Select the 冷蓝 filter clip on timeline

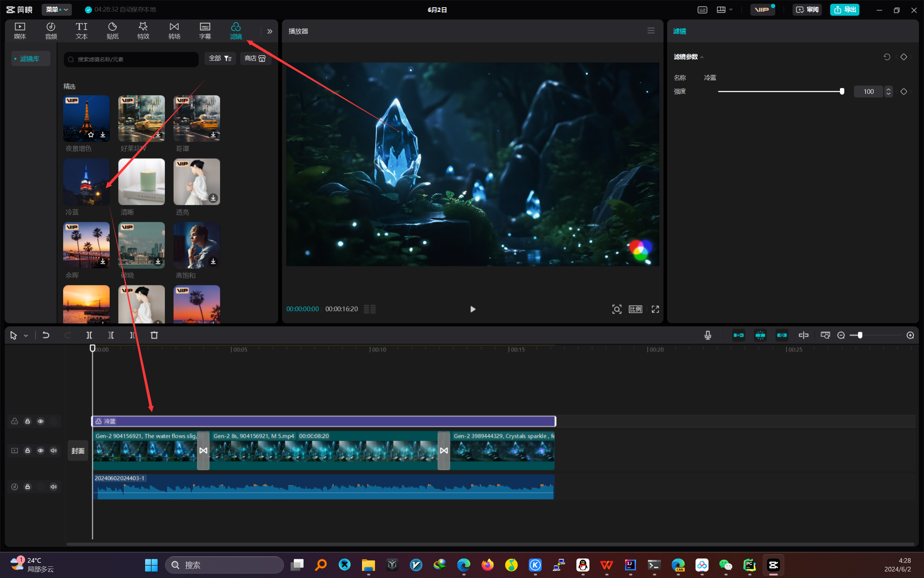[x=324, y=421]
